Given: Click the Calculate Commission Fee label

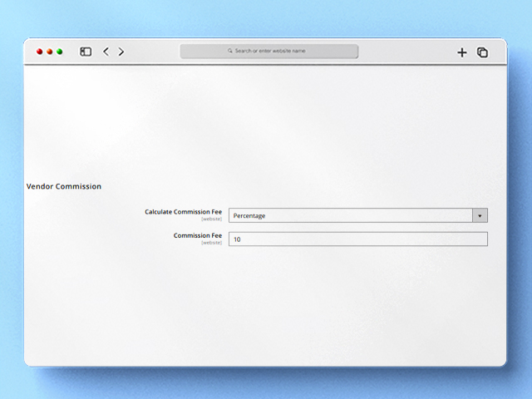Looking at the screenshot, I should point(183,212).
